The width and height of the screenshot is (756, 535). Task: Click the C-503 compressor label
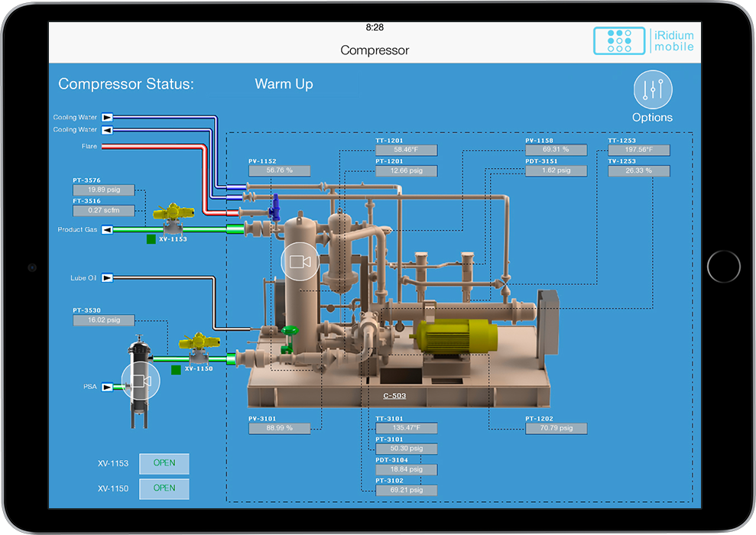394,396
